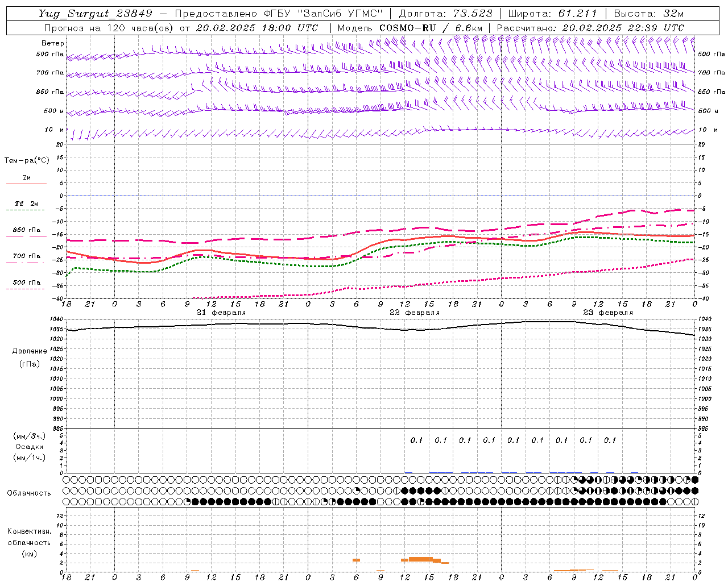
Task: Click the Конвективн. panel label
Action: 29,531
